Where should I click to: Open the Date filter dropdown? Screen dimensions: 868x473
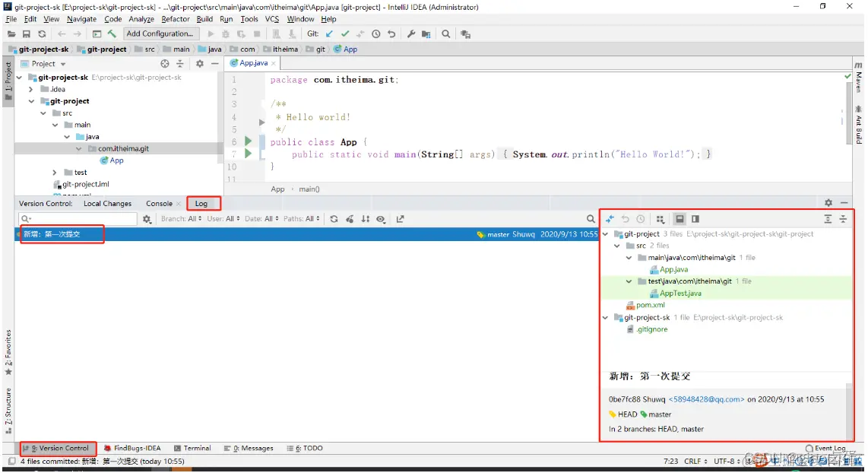point(261,219)
